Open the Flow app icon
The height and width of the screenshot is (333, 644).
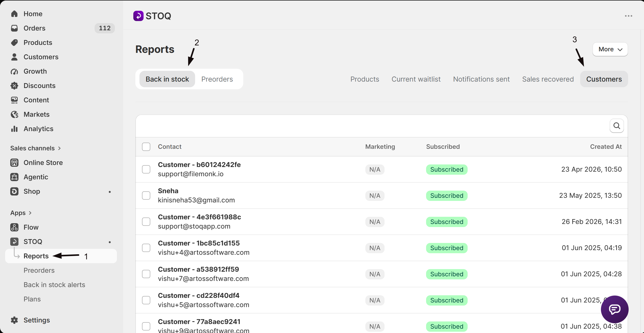(14, 227)
